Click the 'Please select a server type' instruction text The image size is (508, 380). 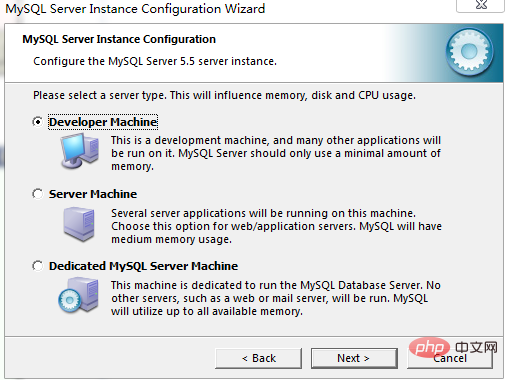[224, 95]
